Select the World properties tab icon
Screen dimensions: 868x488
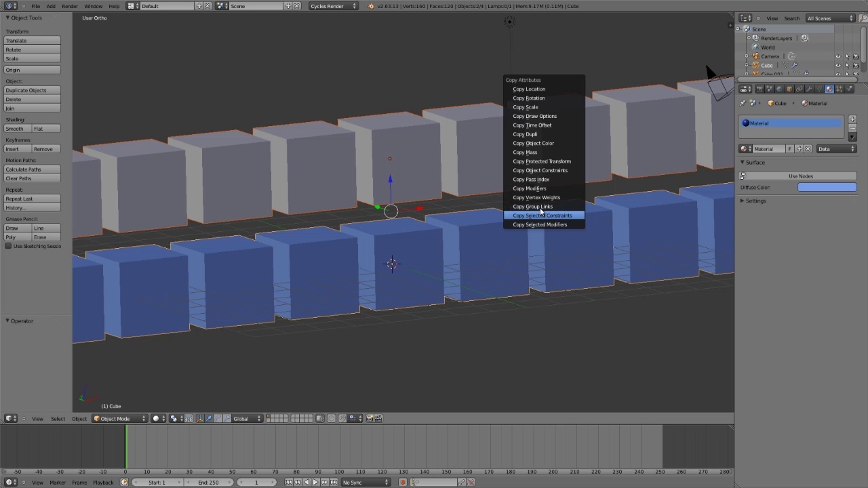click(x=779, y=89)
